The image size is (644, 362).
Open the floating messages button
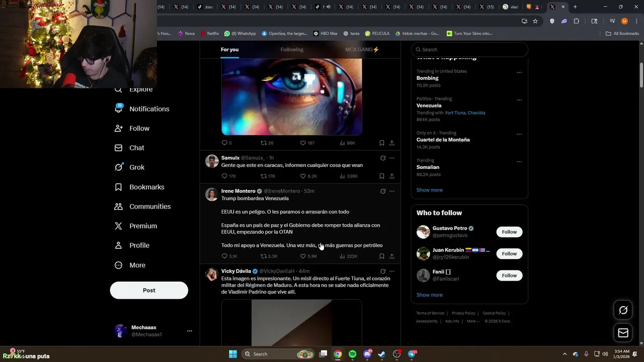tap(623, 333)
